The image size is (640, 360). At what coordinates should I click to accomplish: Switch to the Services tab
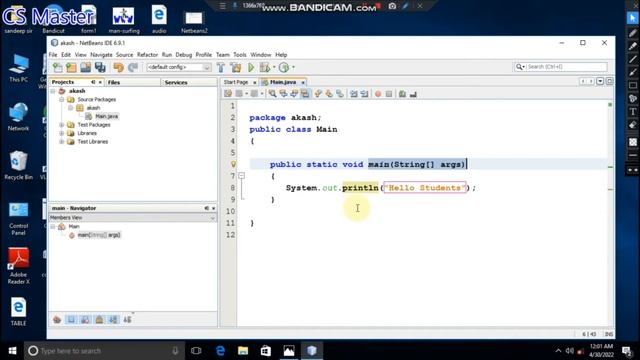point(189,82)
